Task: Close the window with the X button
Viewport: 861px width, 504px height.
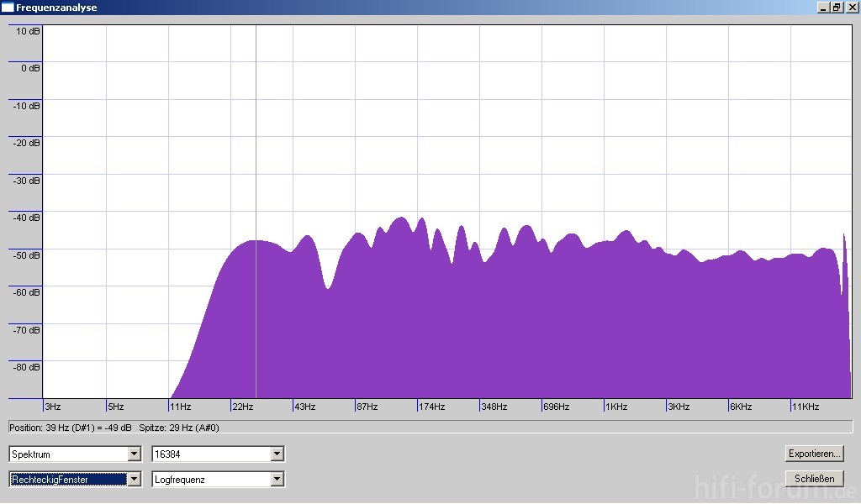Action: pyautogui.click(x=851, y=8)
